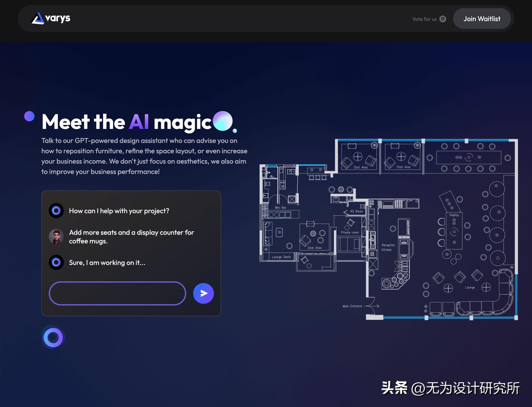This screenshot has height=407, width=532.
Task: Open the 'Vote for us' link
Action: click(424, 19)
